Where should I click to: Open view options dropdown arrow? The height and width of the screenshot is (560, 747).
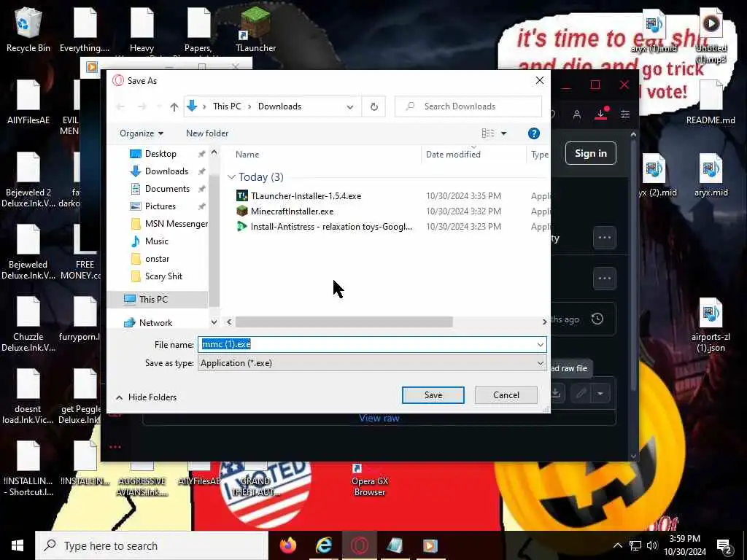coord(503,133)
